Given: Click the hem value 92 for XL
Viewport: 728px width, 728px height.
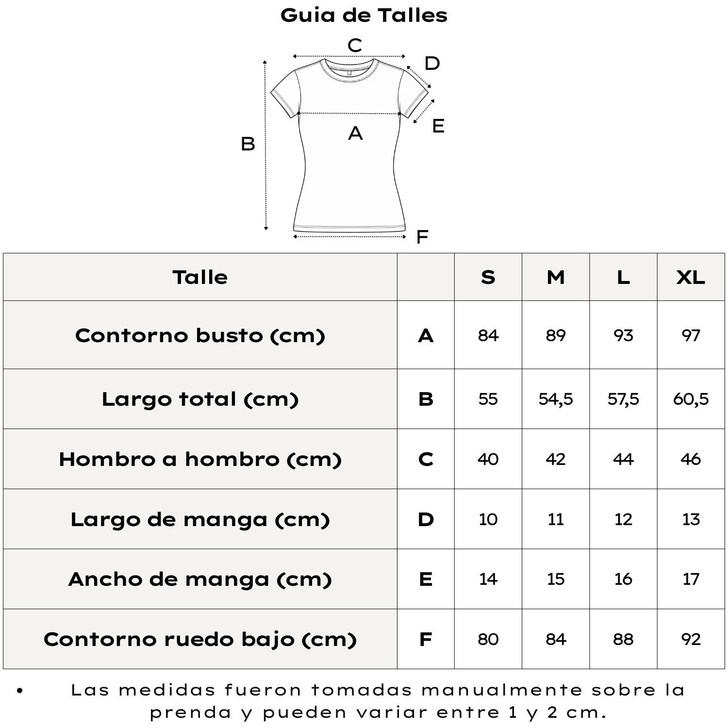Looking at the screenshot, I should [691, 639].
